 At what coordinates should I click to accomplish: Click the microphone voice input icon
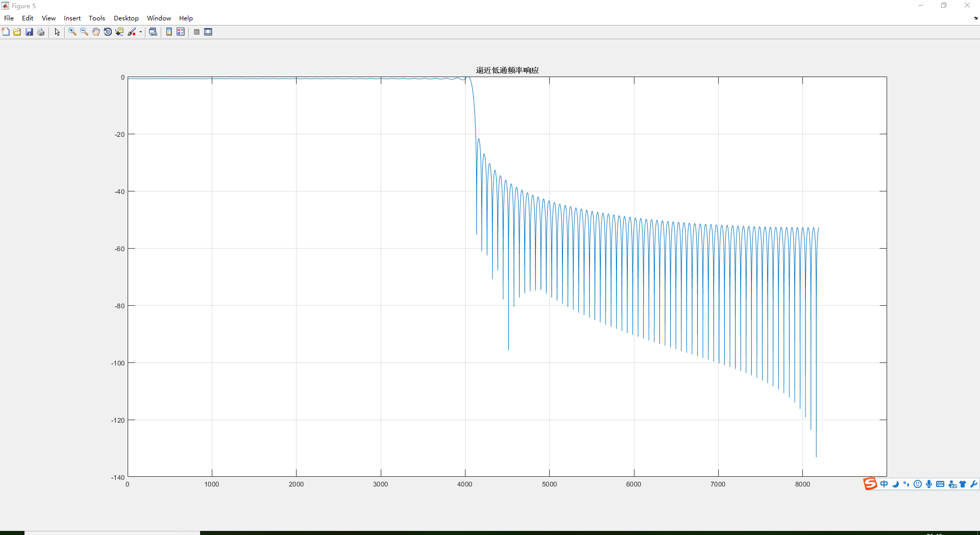click(x=929, y=484)
